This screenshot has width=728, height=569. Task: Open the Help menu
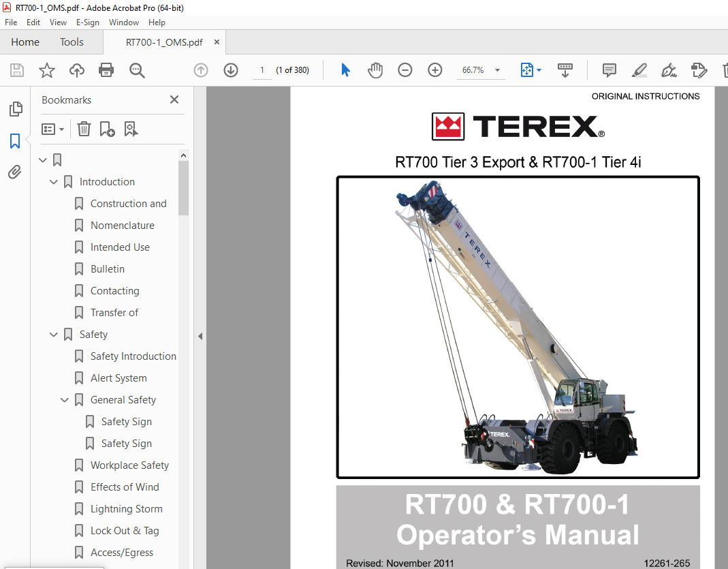(157, 22)
